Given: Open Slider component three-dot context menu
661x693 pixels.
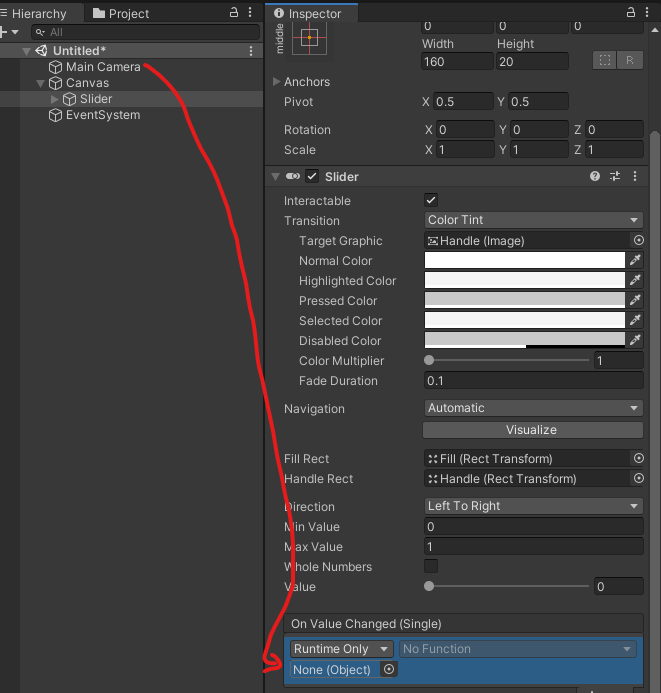Looking at the screenshot, I should (x=635, y=176).
